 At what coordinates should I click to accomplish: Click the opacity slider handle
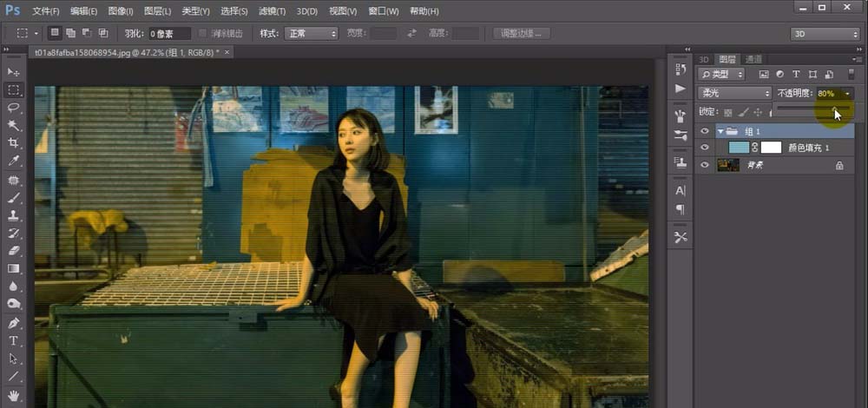click(x=835, y=109)
